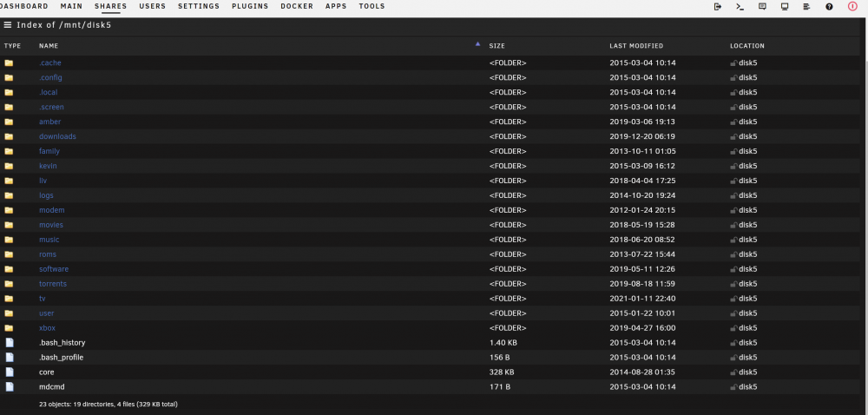The height and width of the screenshot is (415, 868).
Task: Click the Index of /mnt/disk5 title
Action: (x=64, y=25)
